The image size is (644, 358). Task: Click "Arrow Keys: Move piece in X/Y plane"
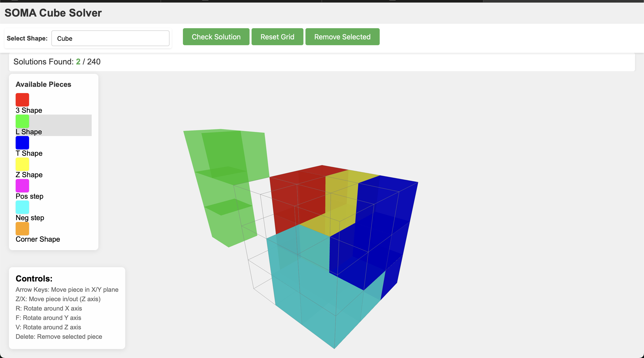67,290
